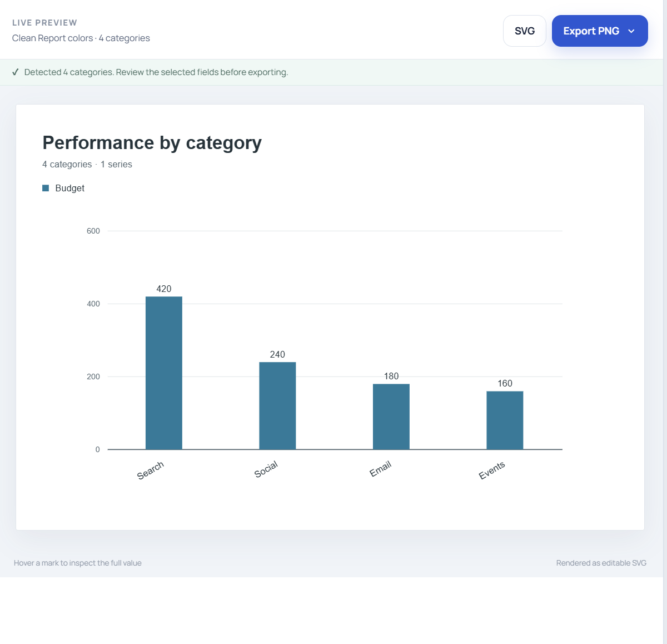Click the '4 categories · 1 series' subtitle
This screenshot has height=644, width=667.
tap(87, 165)
